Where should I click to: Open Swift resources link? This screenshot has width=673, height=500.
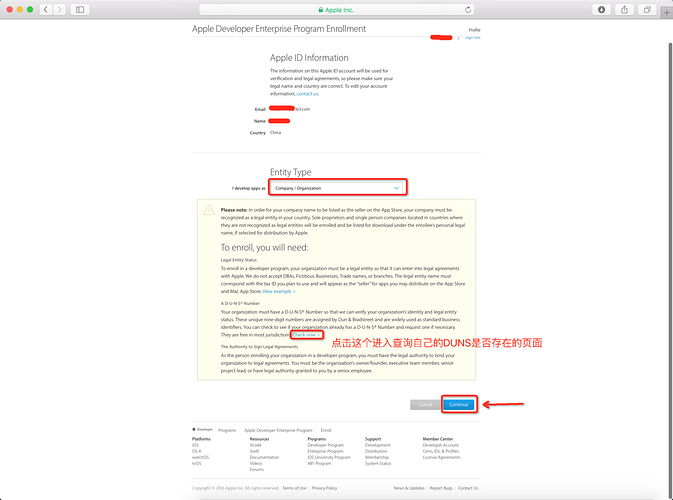255,451
